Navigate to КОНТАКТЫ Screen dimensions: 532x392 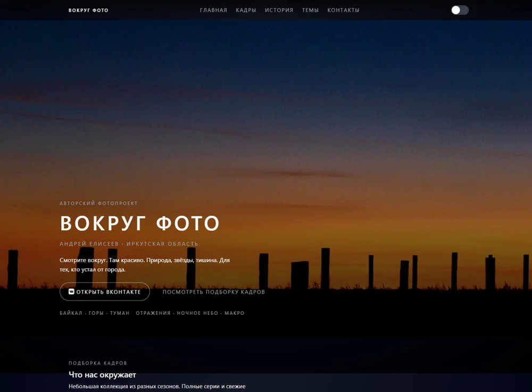(x=343, y=10)
